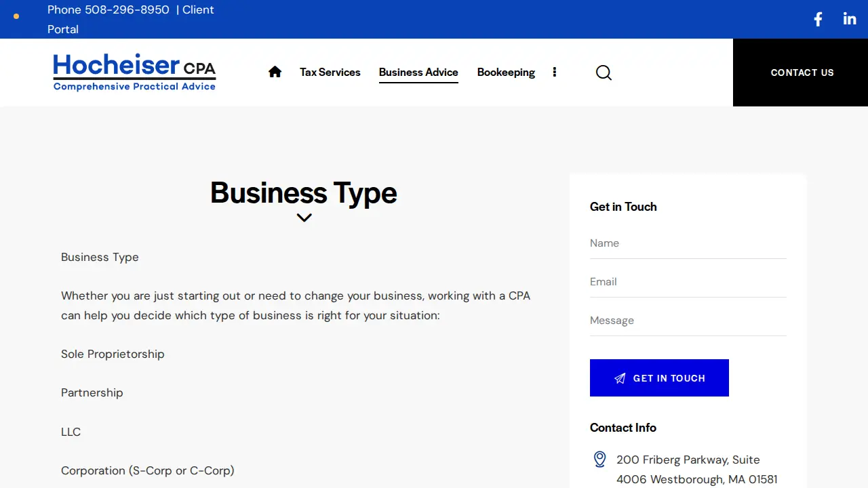Focus the Name input field
Viewport: 868px width, 488px height.
(688, 243)
